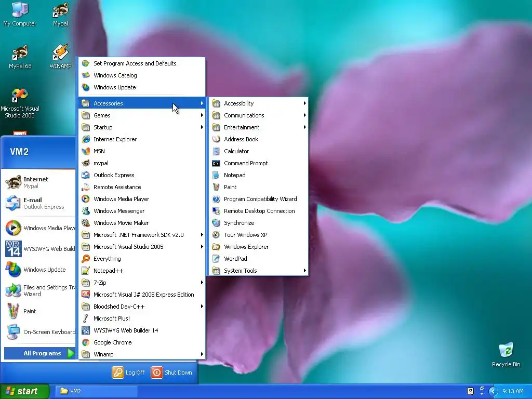
Task: Launch Windows Explorer entry
Action: tap(258, 247)
